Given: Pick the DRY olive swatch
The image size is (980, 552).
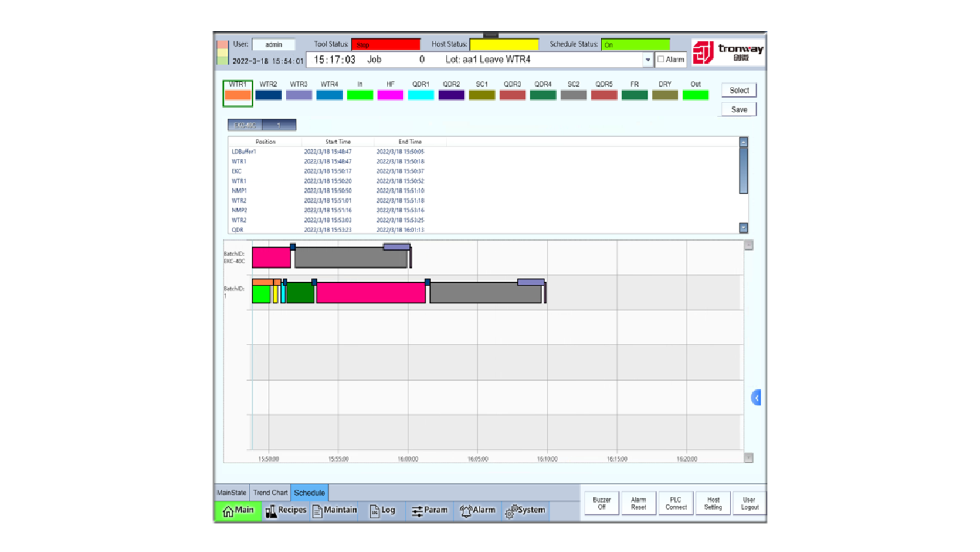Looking at the screenshot, I should tap(665, 95).
